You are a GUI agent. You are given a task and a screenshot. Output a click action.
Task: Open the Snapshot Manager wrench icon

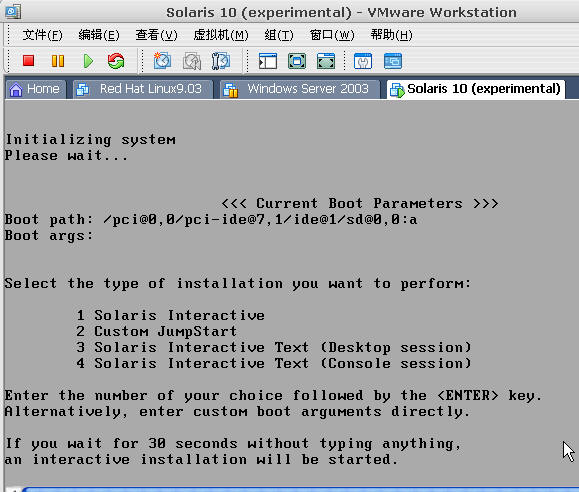pos(221,61)
